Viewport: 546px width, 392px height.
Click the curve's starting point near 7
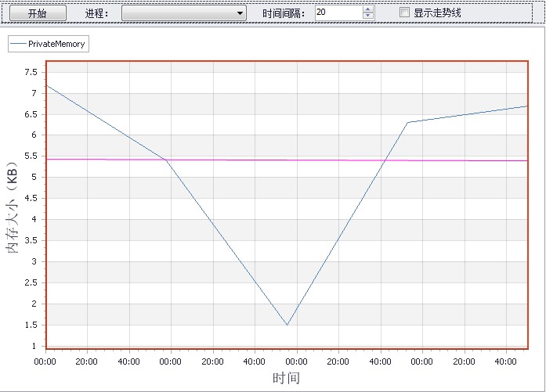47,85
